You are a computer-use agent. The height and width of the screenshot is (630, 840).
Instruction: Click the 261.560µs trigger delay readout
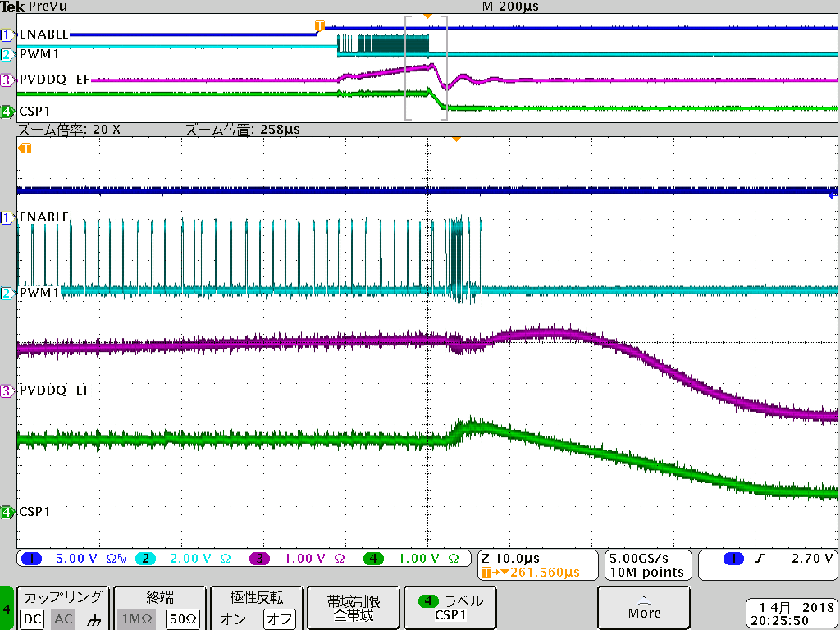pos(545,572)
